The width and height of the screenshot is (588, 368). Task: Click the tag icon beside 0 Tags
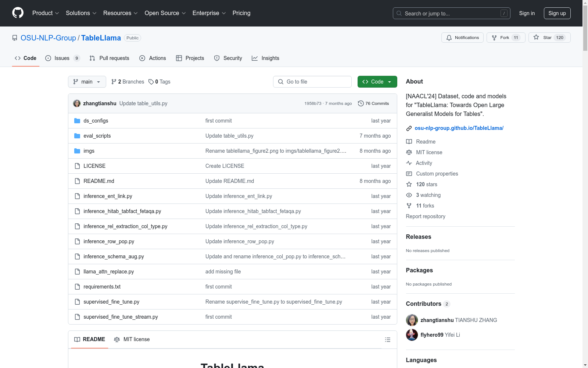point(151,82)
